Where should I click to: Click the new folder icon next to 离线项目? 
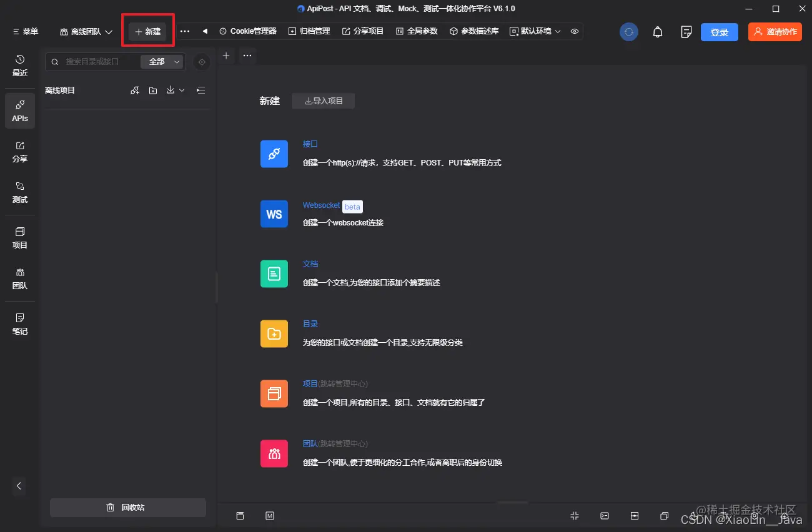pyautogui.click(x=153, y=90)
